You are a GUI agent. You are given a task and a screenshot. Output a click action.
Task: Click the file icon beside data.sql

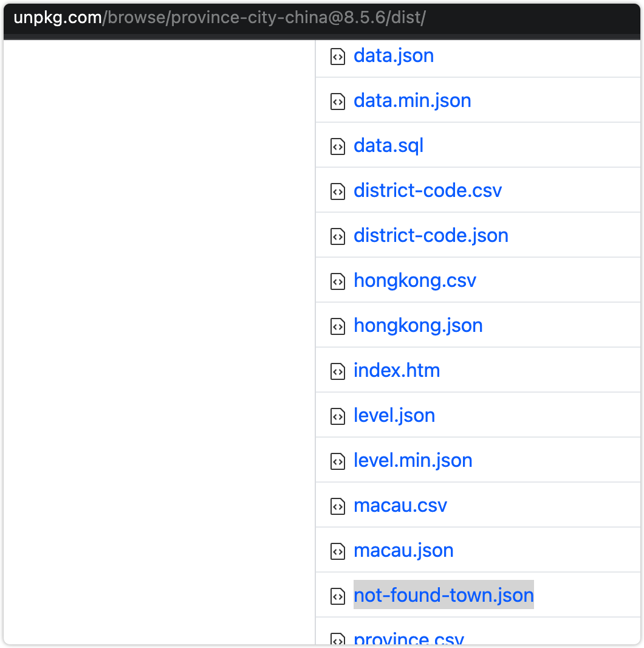click(338, 146)
